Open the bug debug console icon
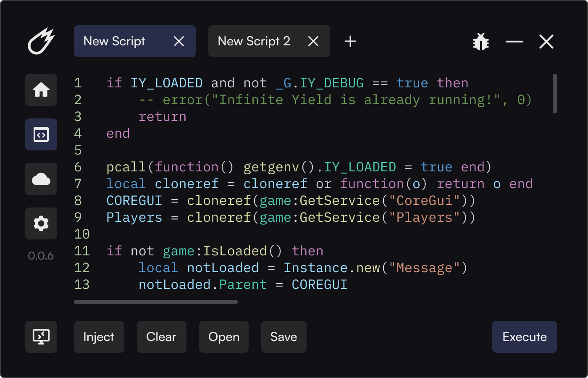This screenshot has width=588, height=378. [481, 42]
